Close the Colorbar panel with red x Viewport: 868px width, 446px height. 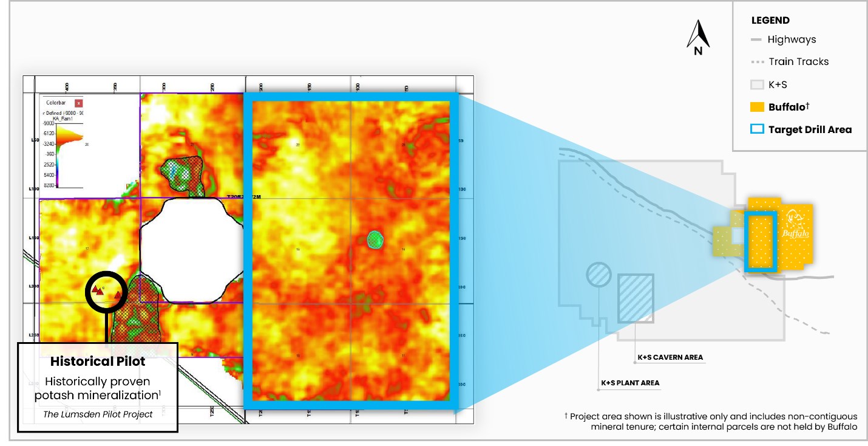tap(78, 103)
